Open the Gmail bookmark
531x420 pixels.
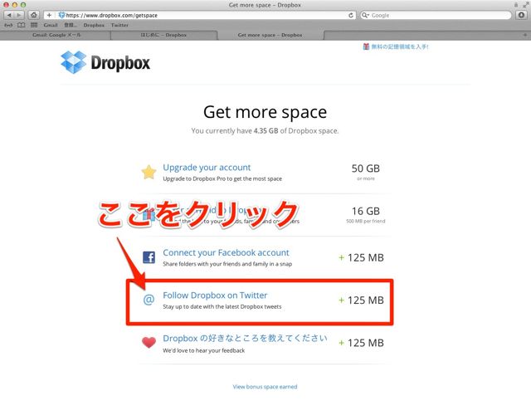tap(51, 25)
